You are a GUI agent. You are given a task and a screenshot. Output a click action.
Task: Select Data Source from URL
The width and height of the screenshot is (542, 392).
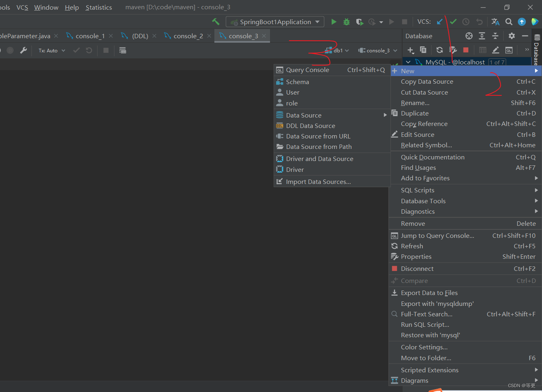point(332,136)
